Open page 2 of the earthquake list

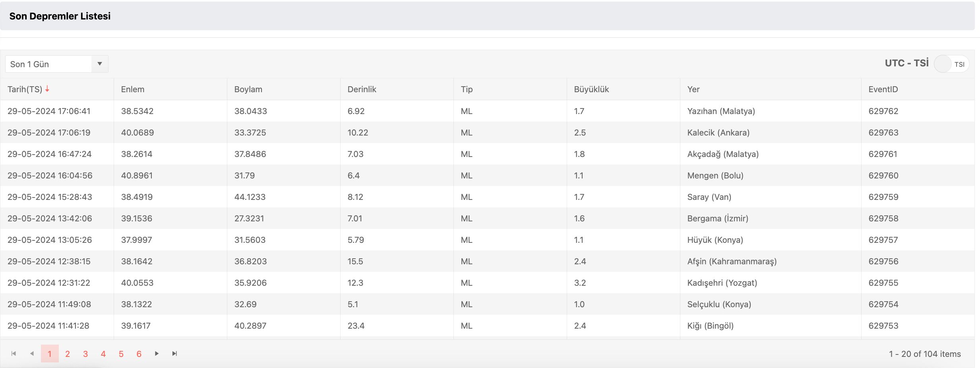click(x=68, y=354)
